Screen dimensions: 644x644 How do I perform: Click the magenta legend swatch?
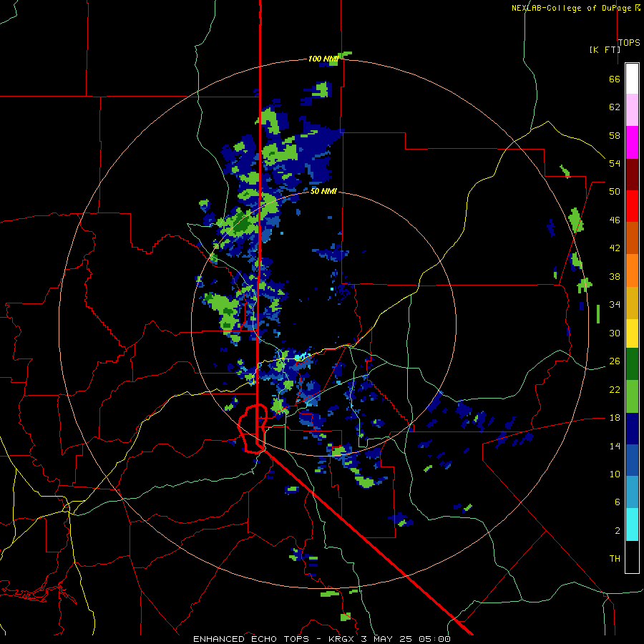632,142
